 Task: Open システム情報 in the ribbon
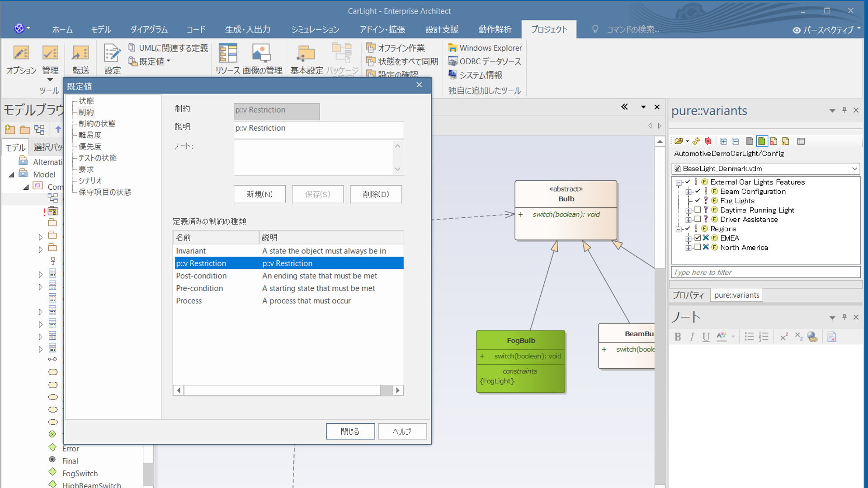click(475, 75)
